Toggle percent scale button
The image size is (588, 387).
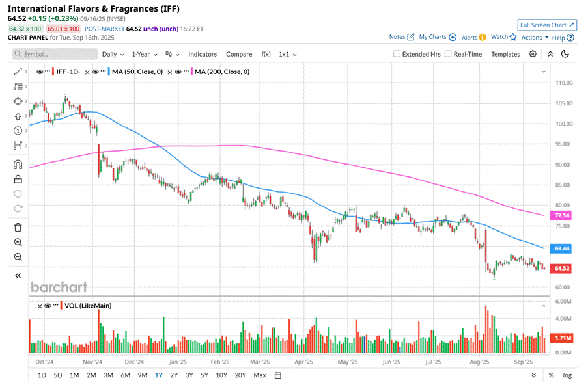[551, 375]
